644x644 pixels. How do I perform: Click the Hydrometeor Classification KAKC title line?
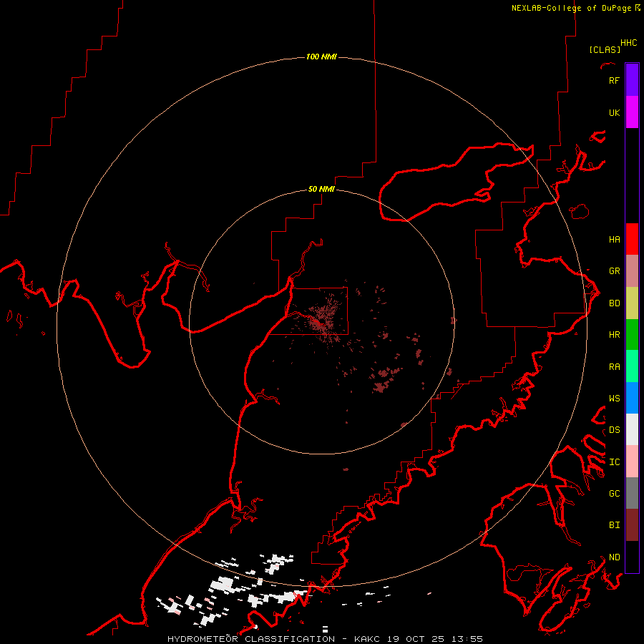[325, 639]
